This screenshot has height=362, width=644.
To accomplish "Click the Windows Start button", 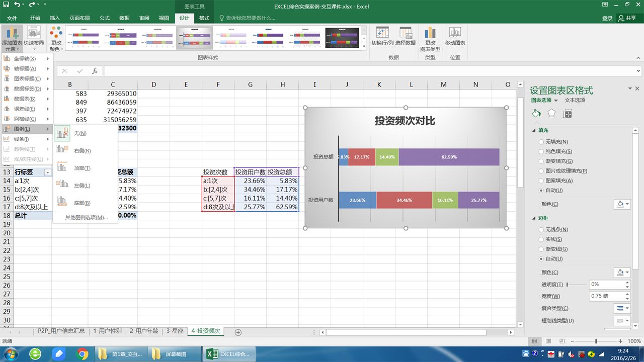I will click(12, 354).
